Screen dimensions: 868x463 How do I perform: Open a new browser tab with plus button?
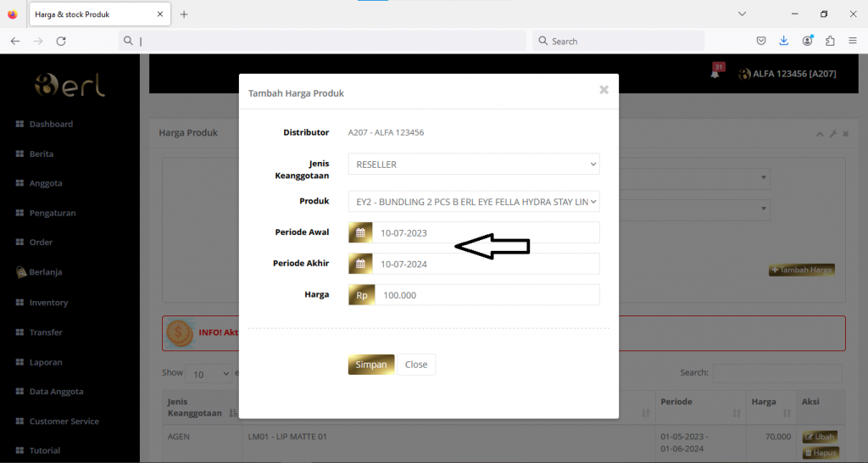pos(184,14)
